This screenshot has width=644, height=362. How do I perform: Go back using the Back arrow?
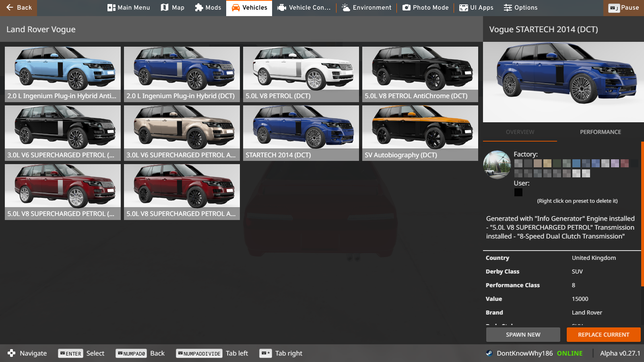[x=19, y=8]
